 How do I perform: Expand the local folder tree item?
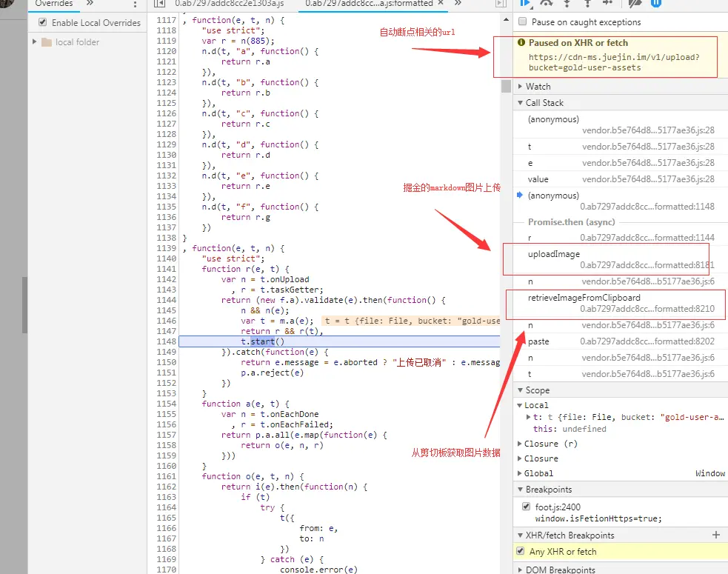coord(34,41)
